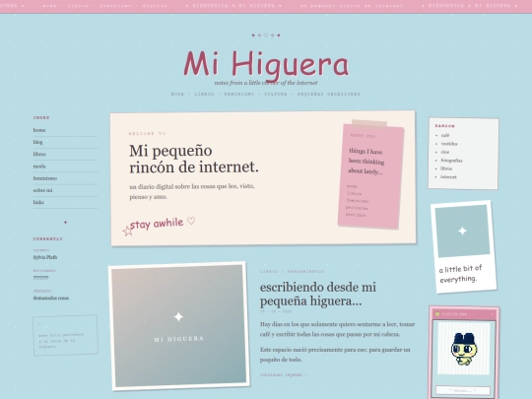Open the home link in the index
The width and height of the screenshot is (532, 399).
[x=39, y=130]
